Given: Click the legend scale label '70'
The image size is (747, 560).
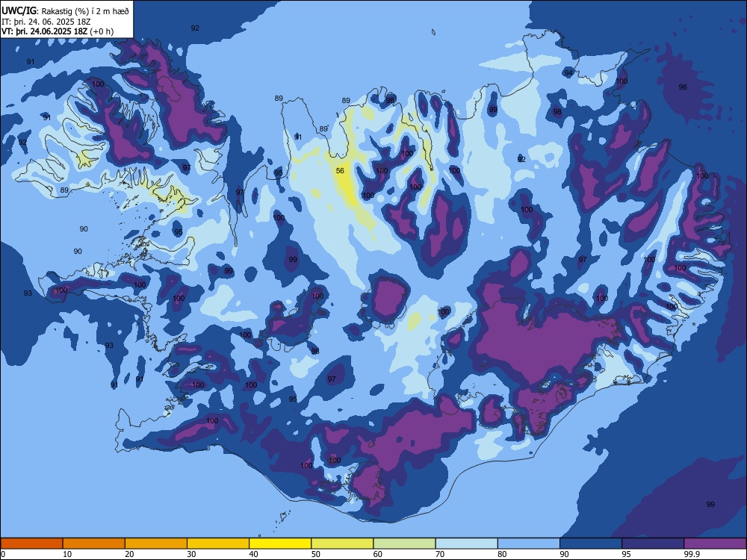Looking at the screenshot, I should pyautogui.click(x=440, y=554).
